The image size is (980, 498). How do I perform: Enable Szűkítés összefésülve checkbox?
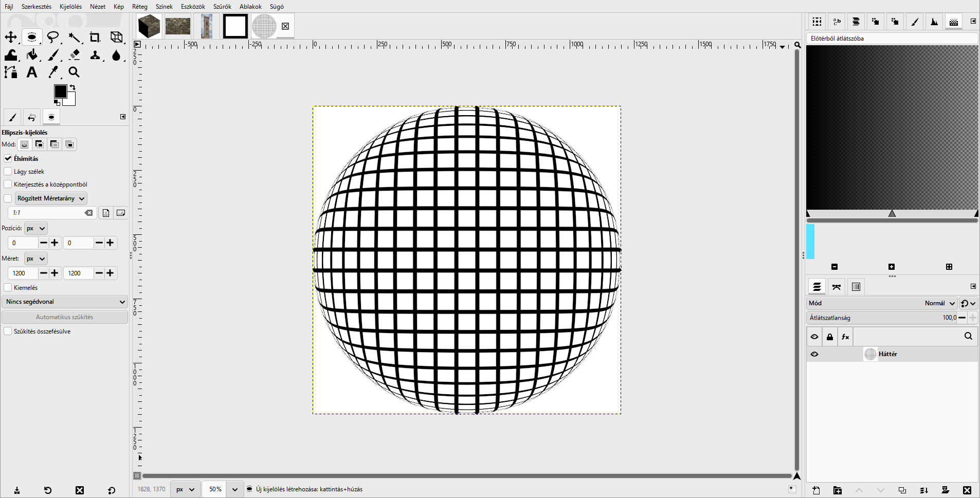(8, 331)
